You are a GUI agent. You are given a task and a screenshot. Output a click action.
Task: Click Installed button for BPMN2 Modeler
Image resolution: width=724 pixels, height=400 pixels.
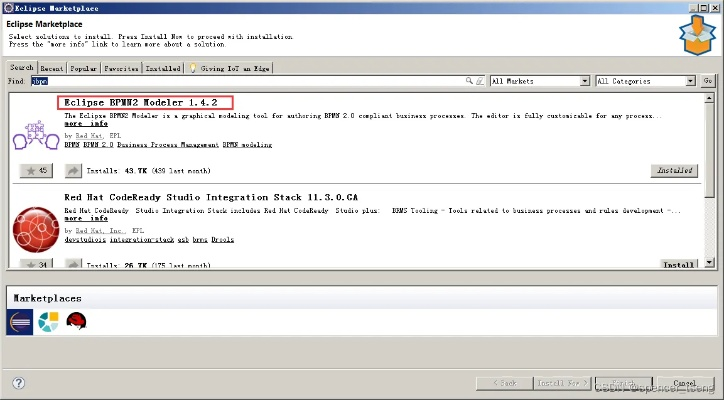pyautogui.click(x=674, y=171)
